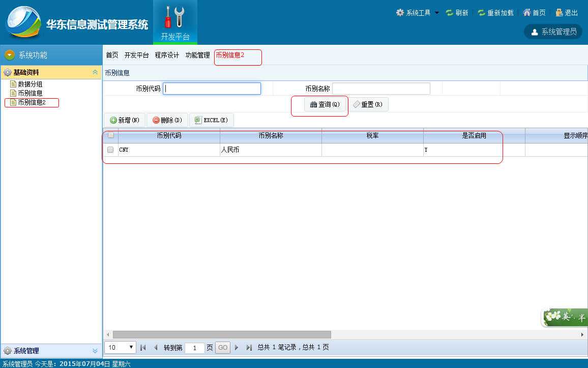Click the 系统功能 orange arrow icon
Screen dimensions: 588x368
(9, 55)
